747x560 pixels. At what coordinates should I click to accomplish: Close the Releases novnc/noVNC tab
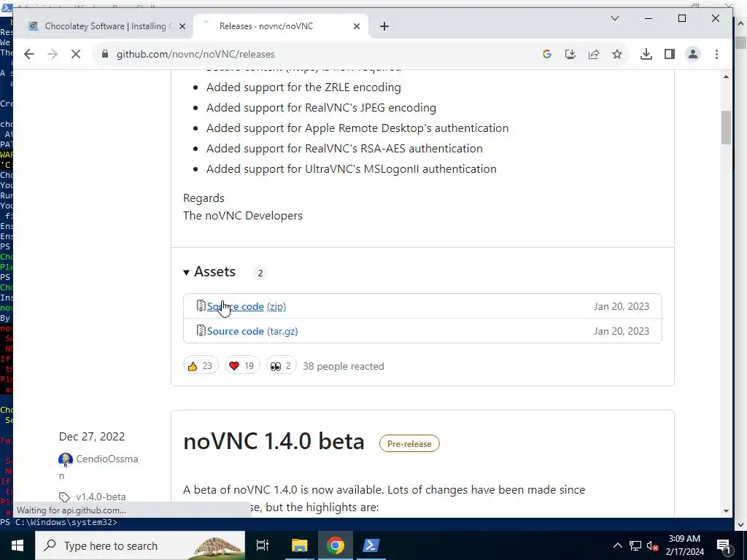(x=356, y=26)
